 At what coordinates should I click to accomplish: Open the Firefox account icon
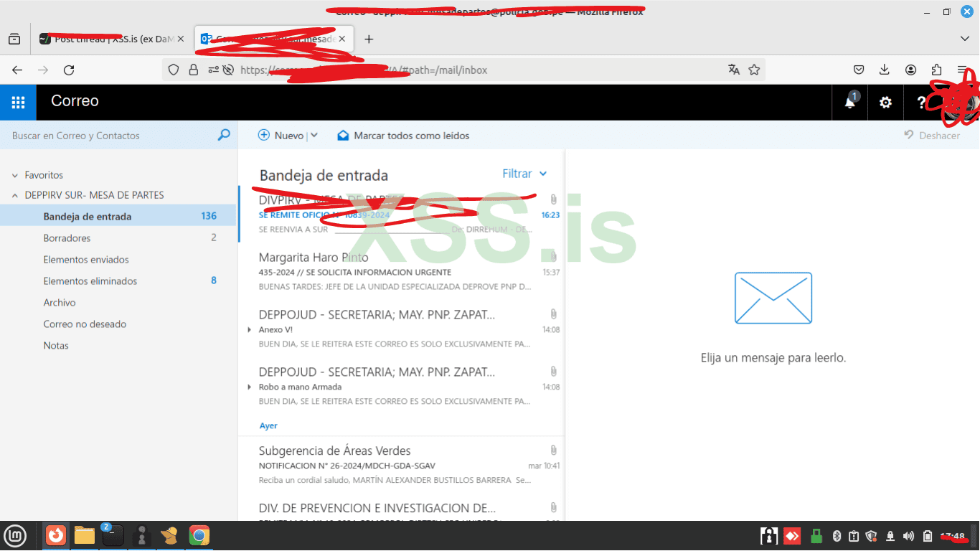(910, 70)
